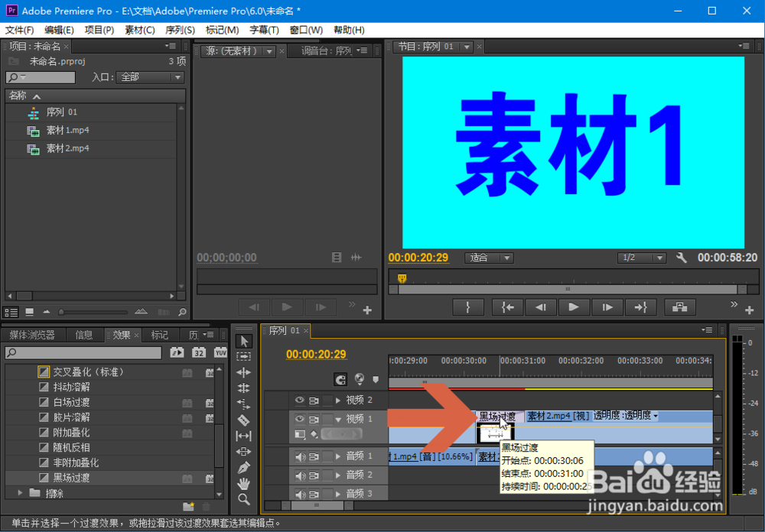
Task: Expand the Video 2 track
Action: (338, 401)
